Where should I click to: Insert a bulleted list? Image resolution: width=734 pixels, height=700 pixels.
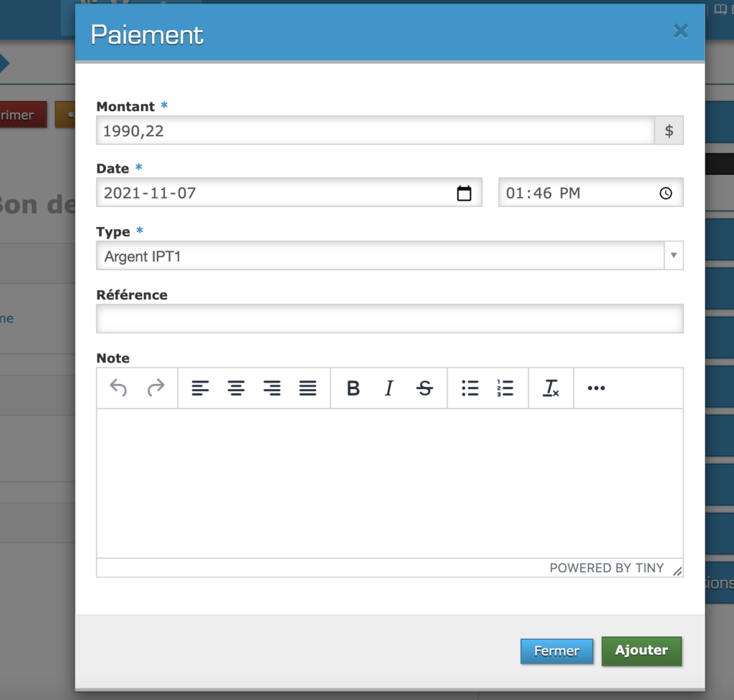(x=470, y=388)
